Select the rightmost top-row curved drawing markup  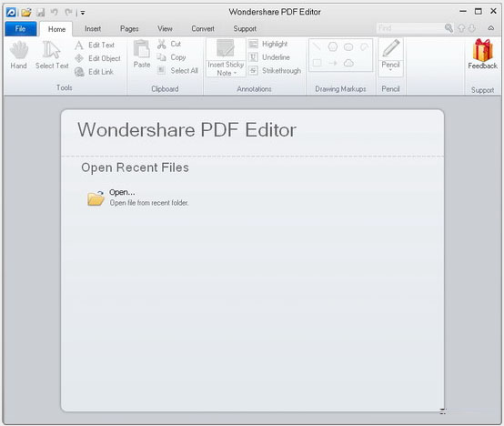click(364, 47)
